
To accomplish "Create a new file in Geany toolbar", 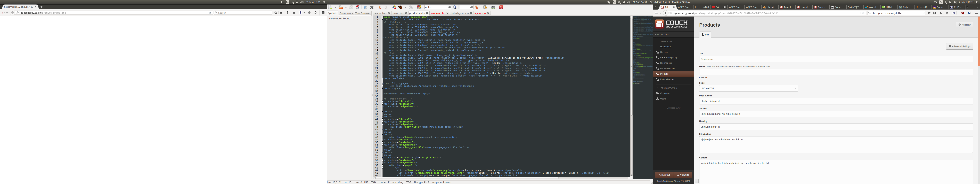I will click(x=330, y=7).
